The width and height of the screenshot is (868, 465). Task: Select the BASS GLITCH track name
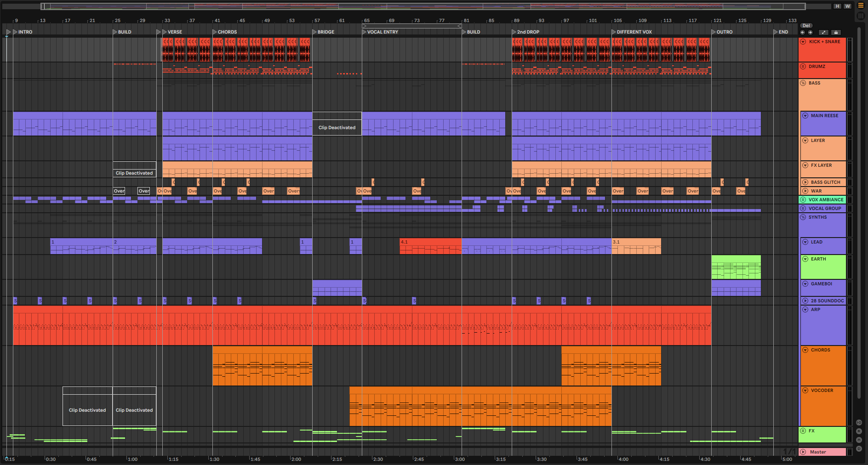(x=826, y=182)
